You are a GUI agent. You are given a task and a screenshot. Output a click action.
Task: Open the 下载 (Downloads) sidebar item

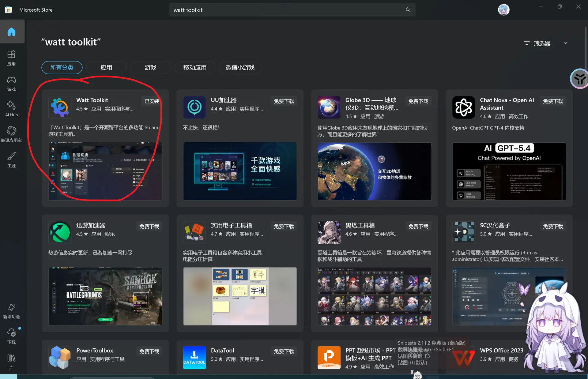pos(12,336)
